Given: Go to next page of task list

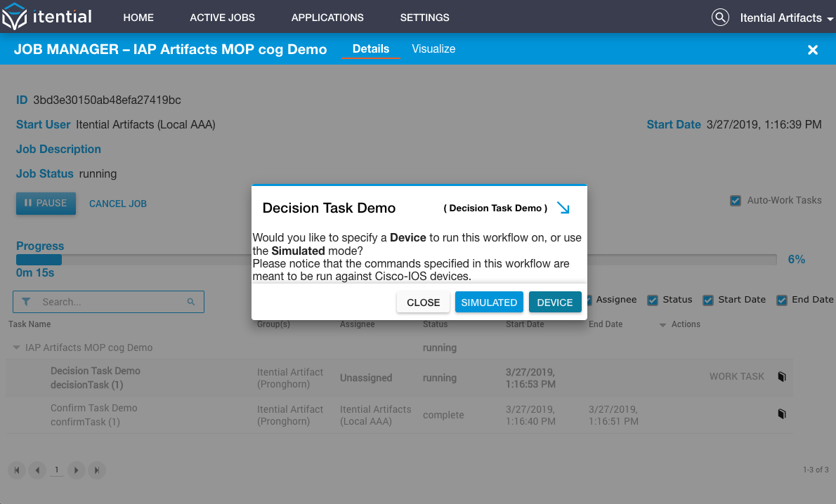Looking at the screenshot, I should 77,470.
